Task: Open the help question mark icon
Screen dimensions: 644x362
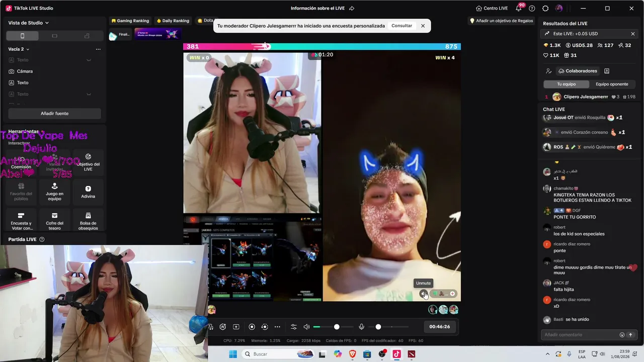Action: click(x=532, y=9)
